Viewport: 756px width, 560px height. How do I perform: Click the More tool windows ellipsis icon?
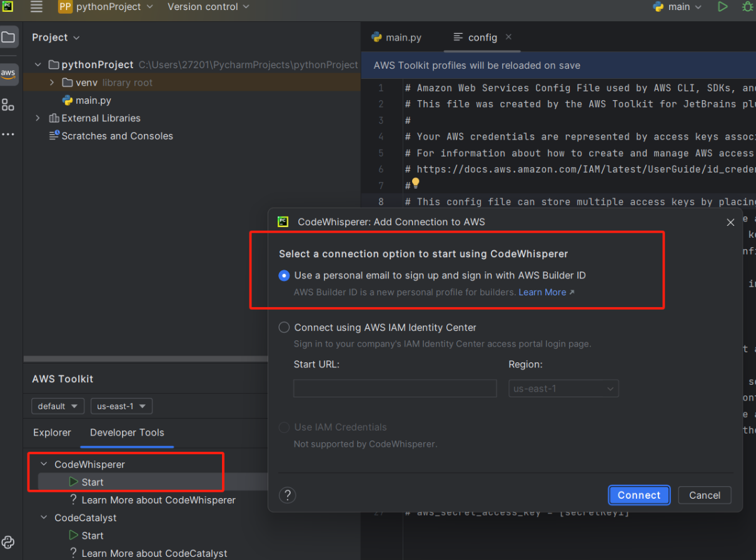[8, 134]
